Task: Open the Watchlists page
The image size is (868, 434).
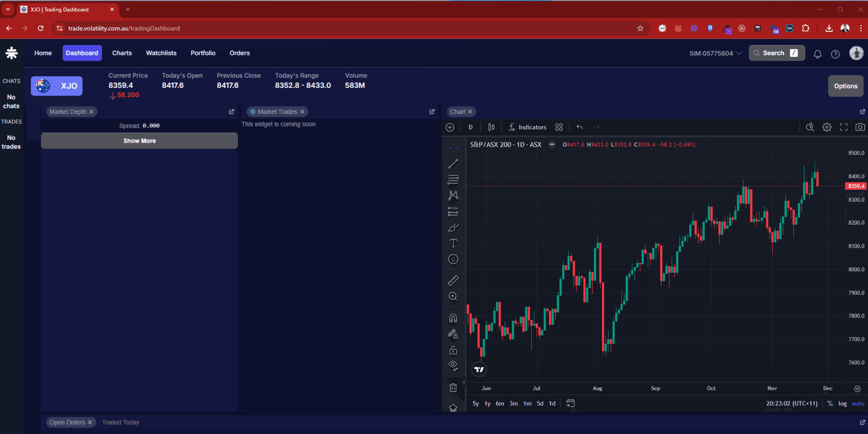Action: (x=161, y=53)
